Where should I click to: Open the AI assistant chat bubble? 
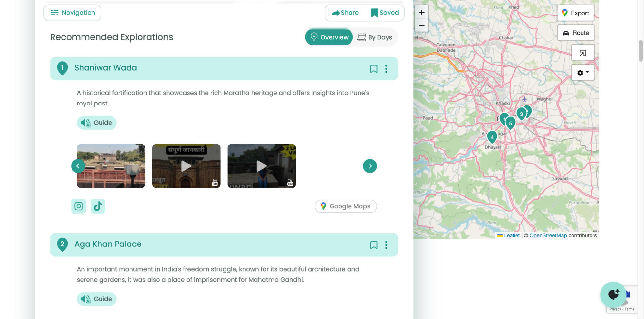tap(613, 294)
